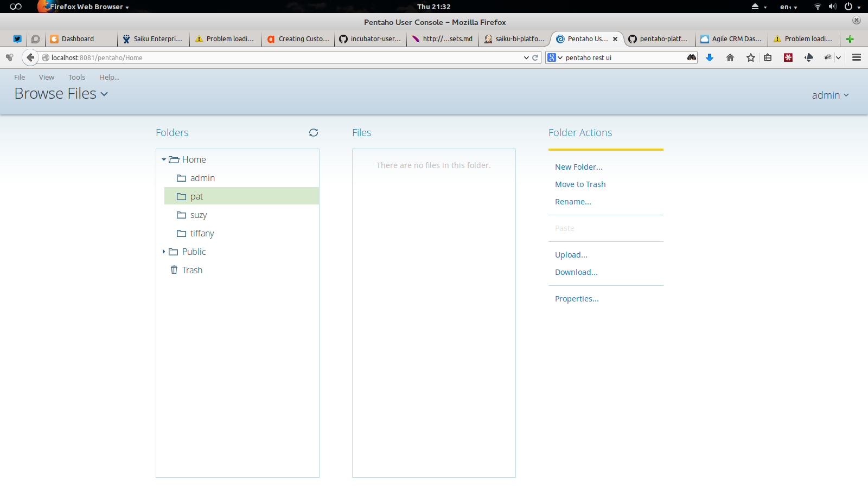
Task: Select the pat folder
Action: coord(241,196)
